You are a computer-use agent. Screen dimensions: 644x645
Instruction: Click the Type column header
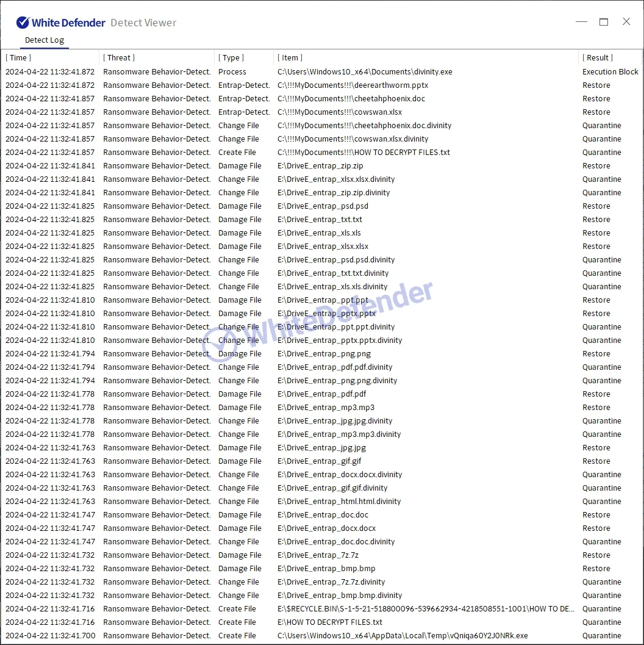[x=231, y=58]
